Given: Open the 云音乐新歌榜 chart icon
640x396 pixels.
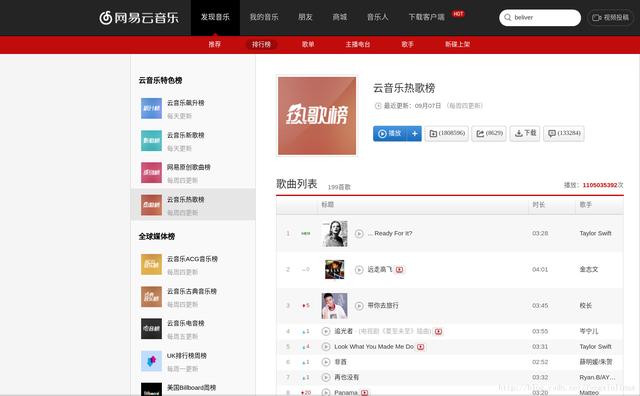Looking at the screenshot, I should pos(151,141).
